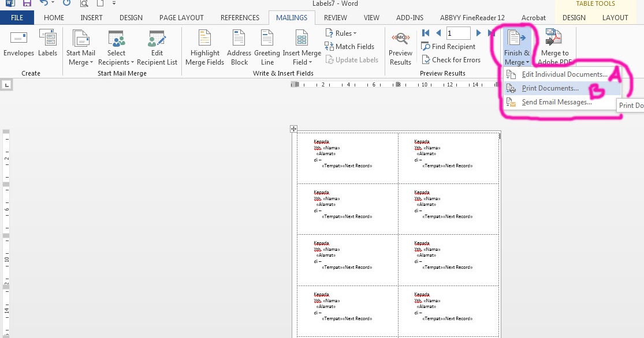Click the Envelopes icon in Create group
Image resolution: width=644 pixels, height=338 pixels.
[x=18, y=43]
